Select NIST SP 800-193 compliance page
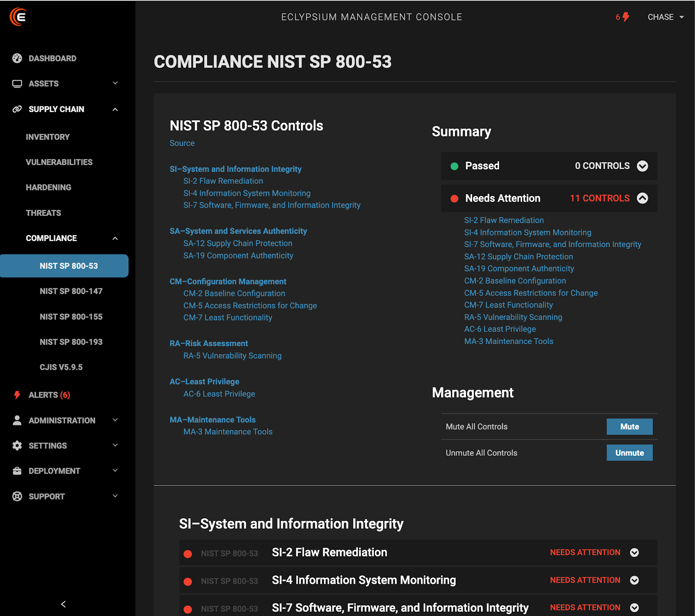The height and width of the screenshot is (616, 695). pyautogui.click(x=71, y=342)
